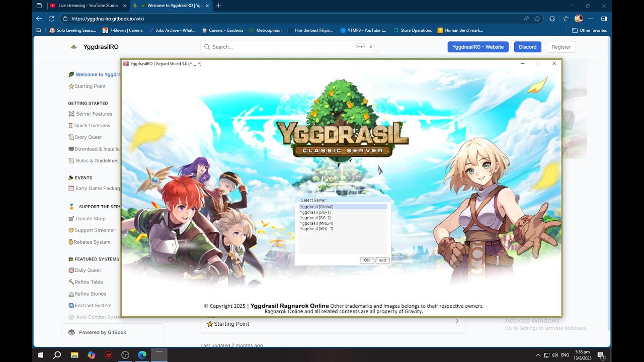Open Microsoft Edge taskbar icon

coord(142,355)
